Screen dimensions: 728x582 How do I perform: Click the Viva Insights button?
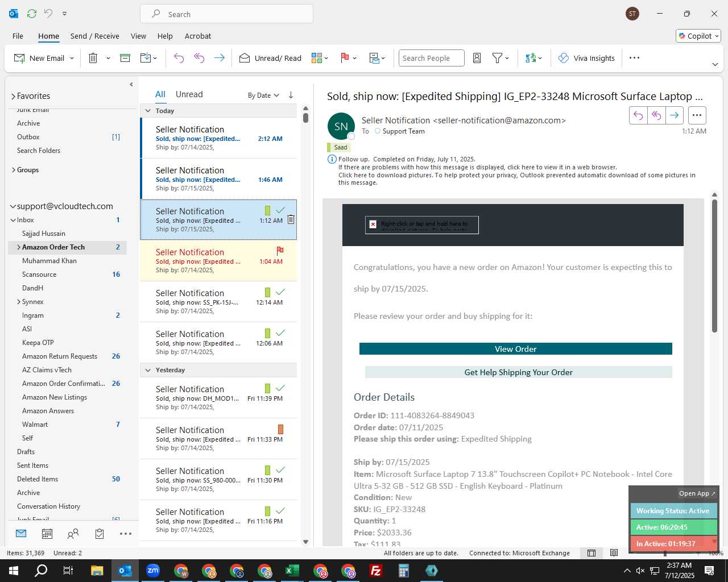586,58
